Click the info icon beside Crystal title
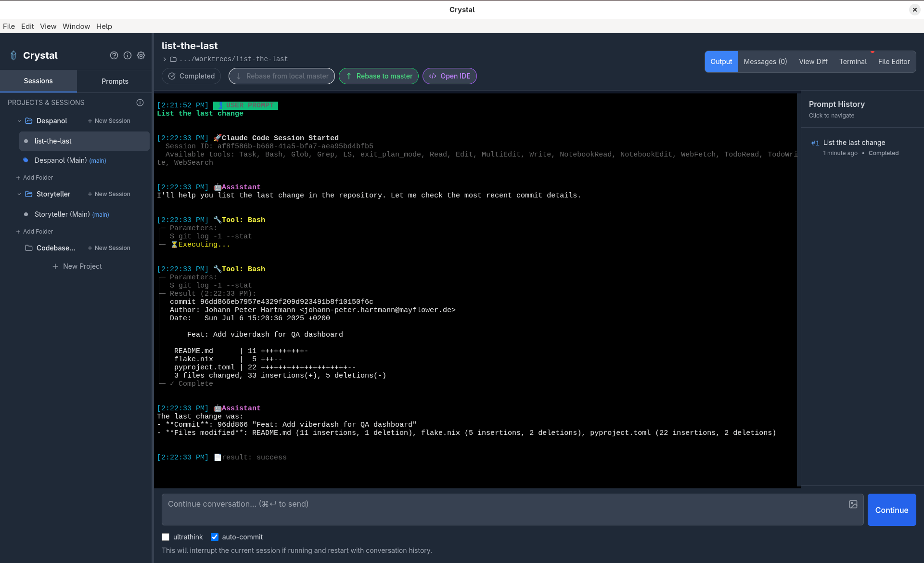This screenshot has width=924, height=563. [128, 55]
